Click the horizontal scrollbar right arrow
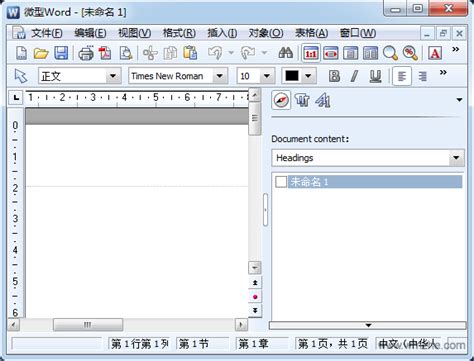474x361 pixels. click(x=241, y=324)
